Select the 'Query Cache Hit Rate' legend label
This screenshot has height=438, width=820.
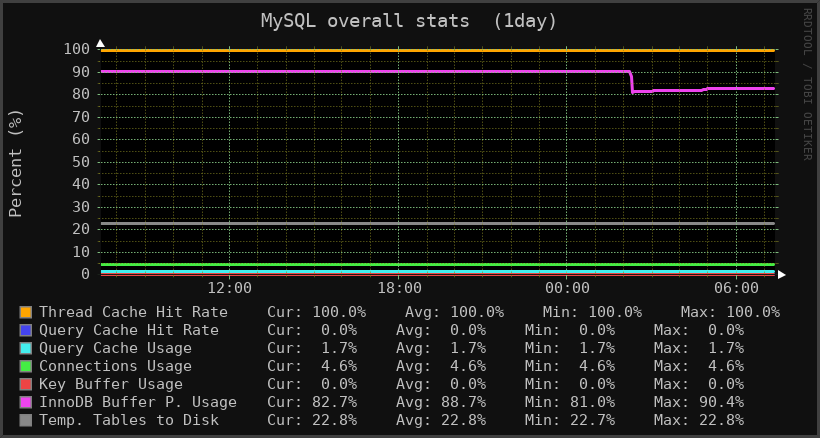129,330
